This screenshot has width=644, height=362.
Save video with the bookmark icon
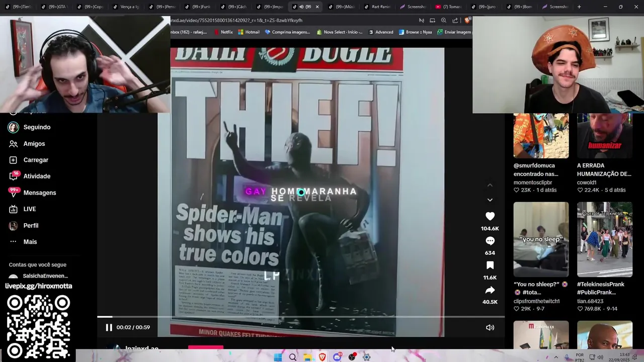coord(490,265)
